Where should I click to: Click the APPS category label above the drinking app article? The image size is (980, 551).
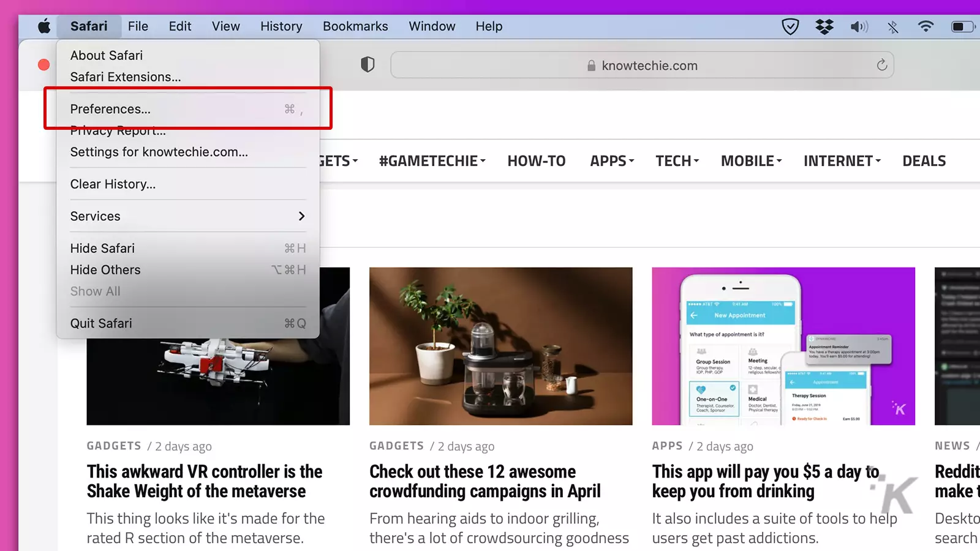tap(667, 446)
